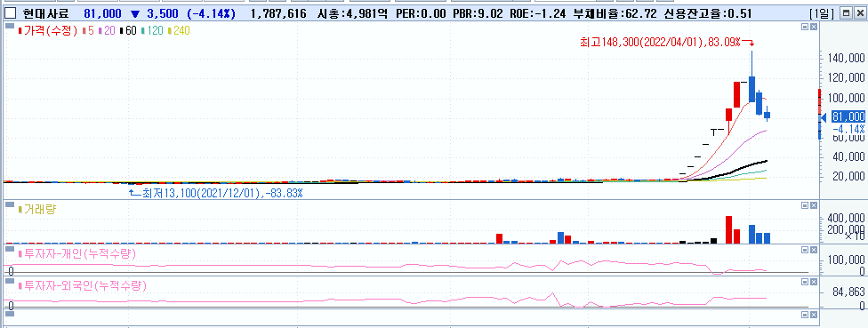This screenshot has width=868, height=328.
Task: Click the PBR:9.02 value
Action: coord(478,13)
